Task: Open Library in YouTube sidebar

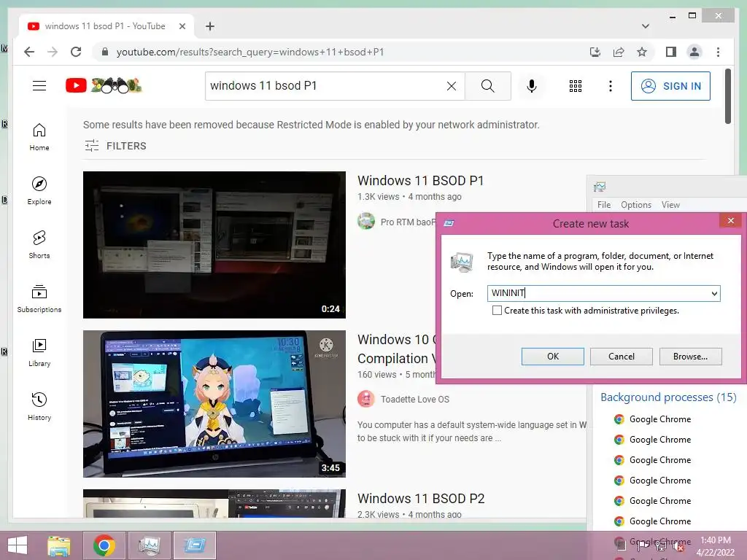Action: pyautogui.click(x=39, y=352)
